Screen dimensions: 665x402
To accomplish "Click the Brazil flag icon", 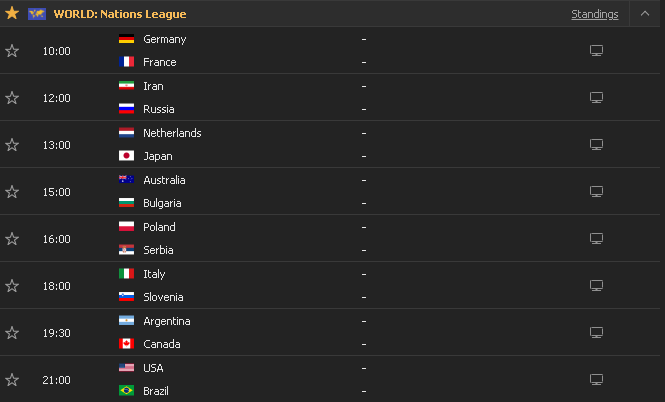I will 126,391.
